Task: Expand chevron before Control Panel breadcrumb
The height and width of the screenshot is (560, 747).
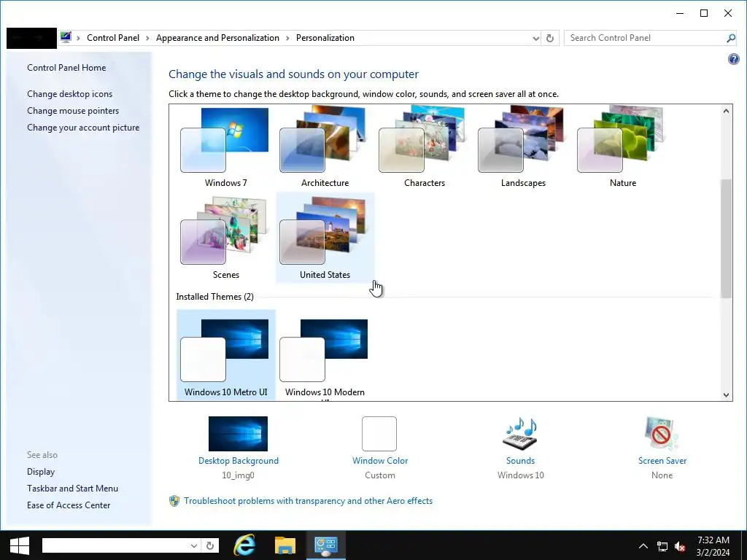Action: point(78,38)
